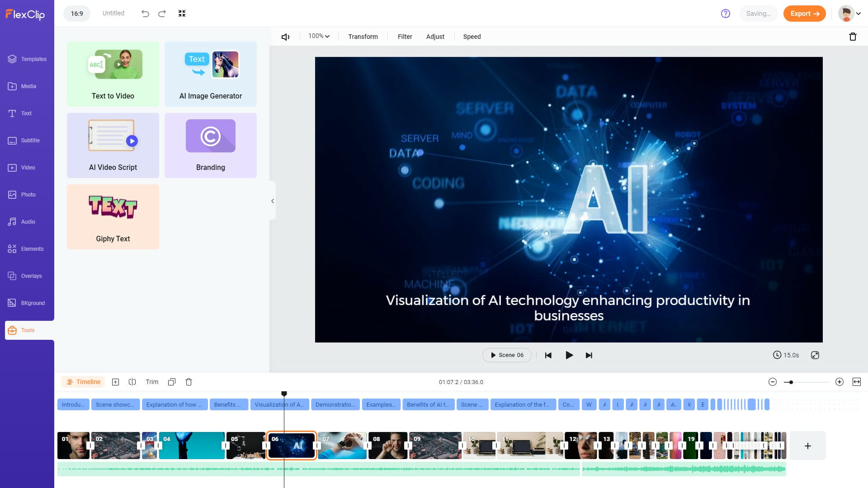This screenshot has width=868, height=488.
Task: Open the zoom percentage dropdown
Action: [x=318, y=36]
